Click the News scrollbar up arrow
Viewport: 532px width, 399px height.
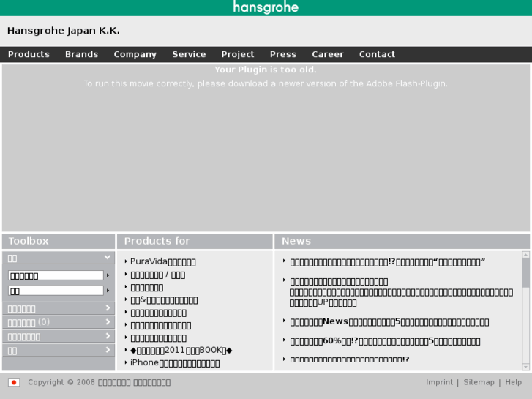coord(525,255)
